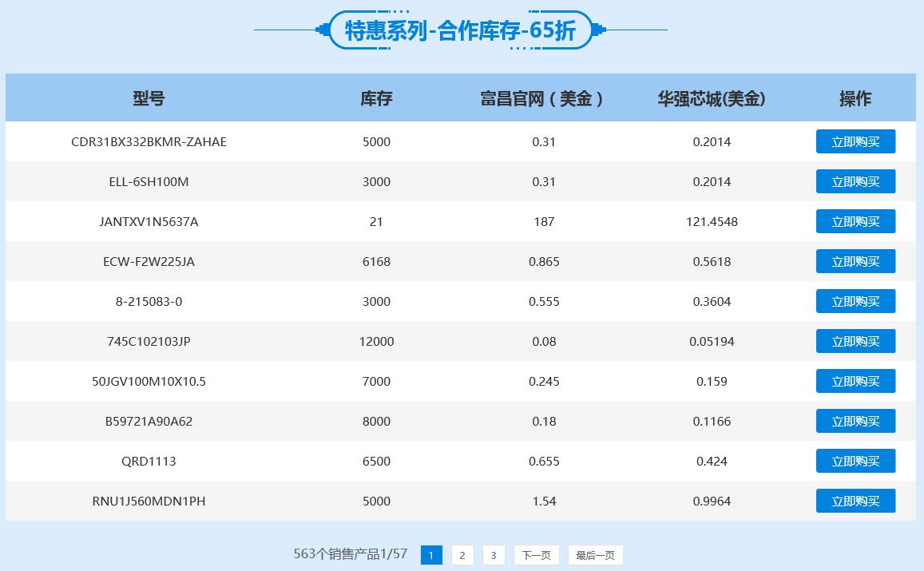Open page 3 of the list
The image size is (924, 571).
(494, 554)
